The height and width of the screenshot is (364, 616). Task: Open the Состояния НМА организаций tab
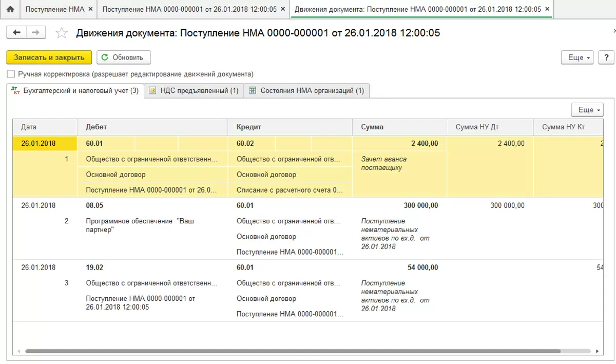(306, 91)
